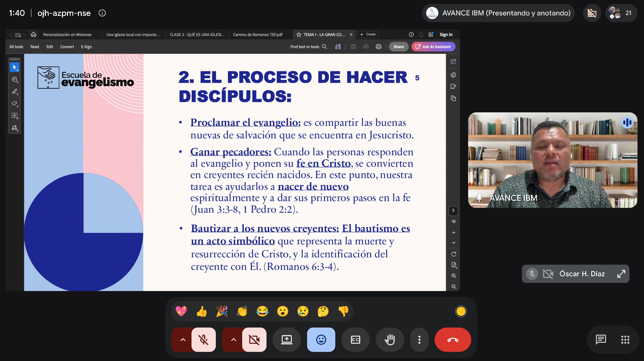Open the activities grid icon
This screenshot has width=644, height=361.
point(625,340)
